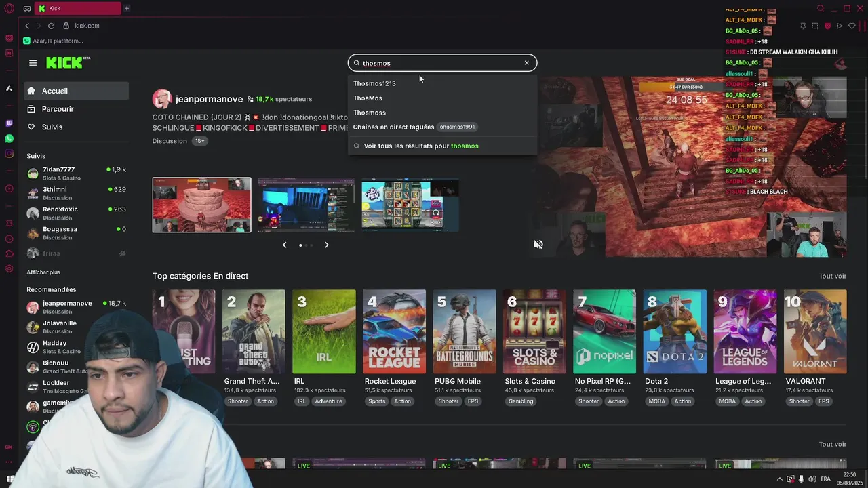Open followed channel Renoxtoxic
868x488 pixels.
pyautogui.click(x=76, y=213)
